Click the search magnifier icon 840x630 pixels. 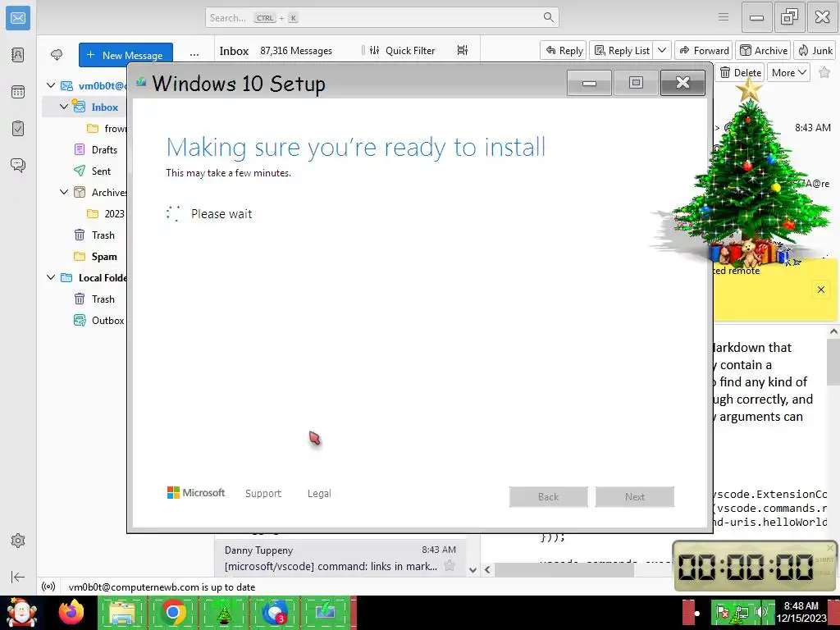point(548,18)
